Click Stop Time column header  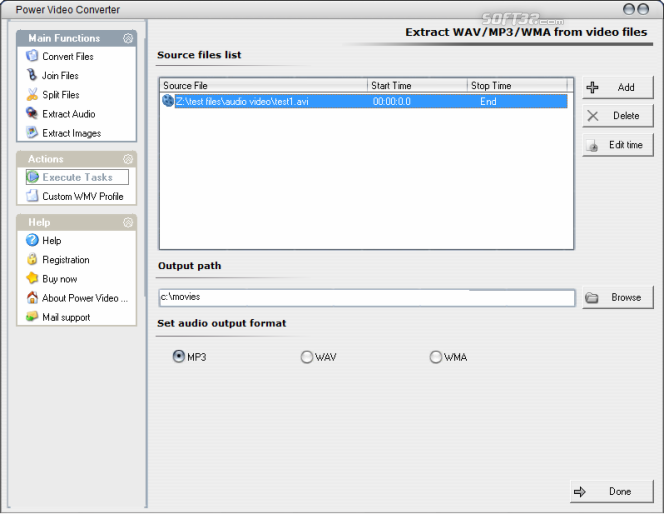point(517,86)
